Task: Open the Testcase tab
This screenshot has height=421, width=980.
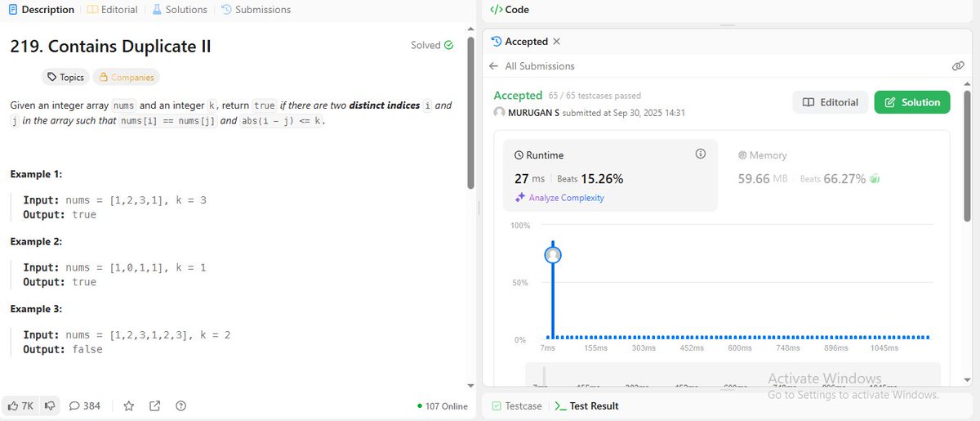Action: (516, 406)
